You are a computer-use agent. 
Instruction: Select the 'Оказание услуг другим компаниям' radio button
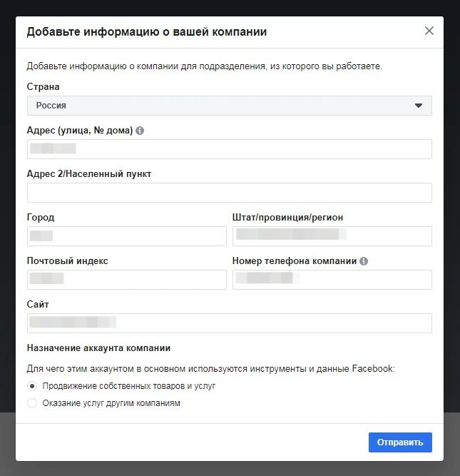31,403
